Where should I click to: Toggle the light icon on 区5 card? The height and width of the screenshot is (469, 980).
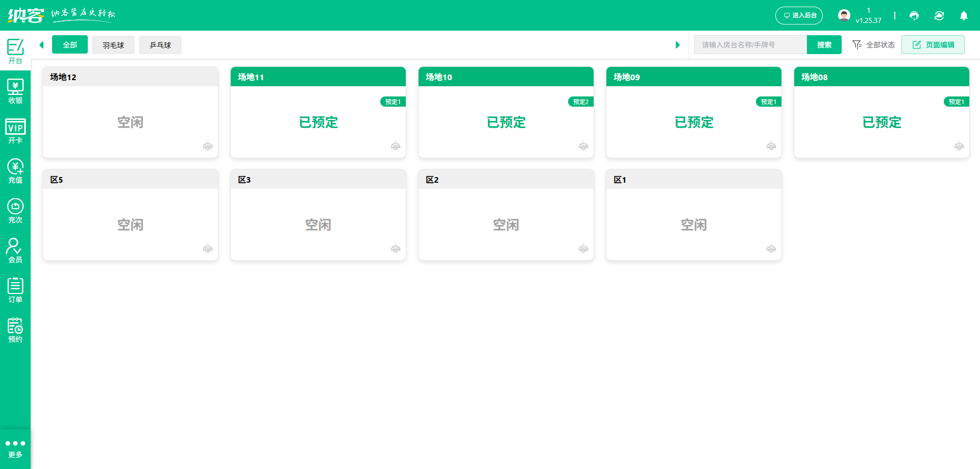208,249
